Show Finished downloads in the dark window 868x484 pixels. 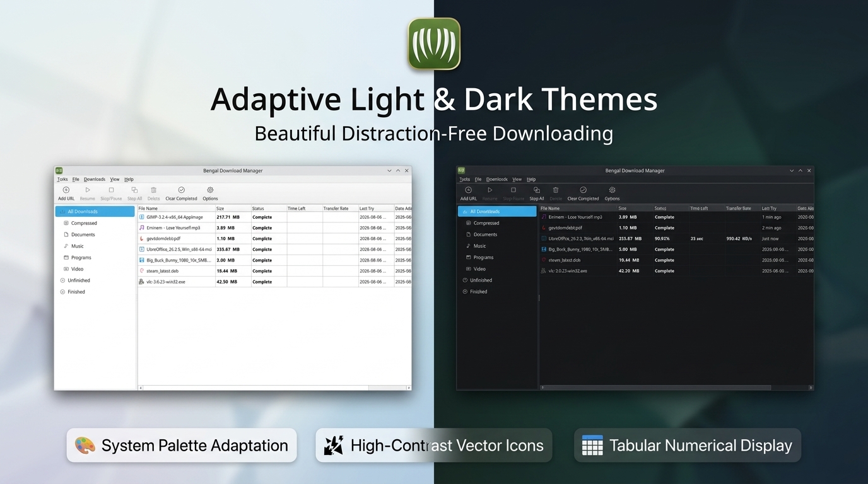pyautogui.click(x=475, y=292)
